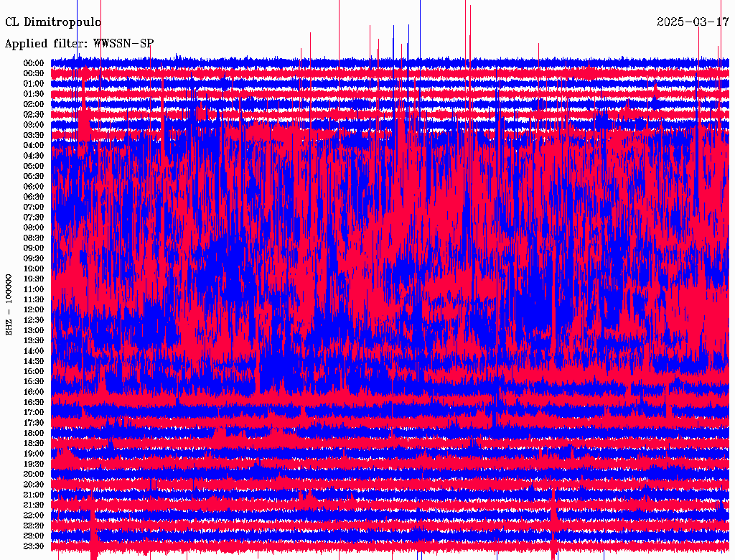Select the 12:00 time label

[34, 309]
